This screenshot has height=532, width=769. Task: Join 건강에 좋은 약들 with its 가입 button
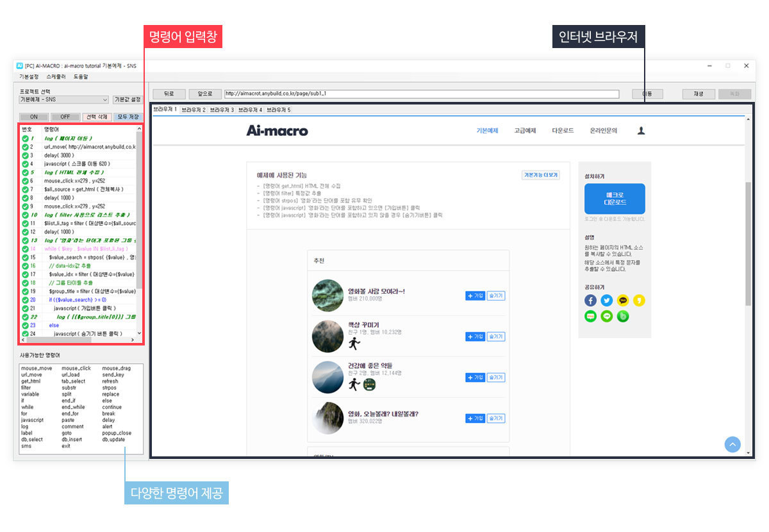(475, 378)
